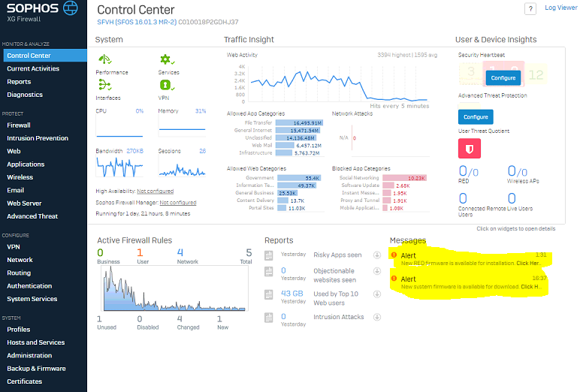The height and width of the screenshot is (392, 586).
Task: Open VPN under Configure in the sidebar
Action: pyautogui.click(x=13, y=246)
